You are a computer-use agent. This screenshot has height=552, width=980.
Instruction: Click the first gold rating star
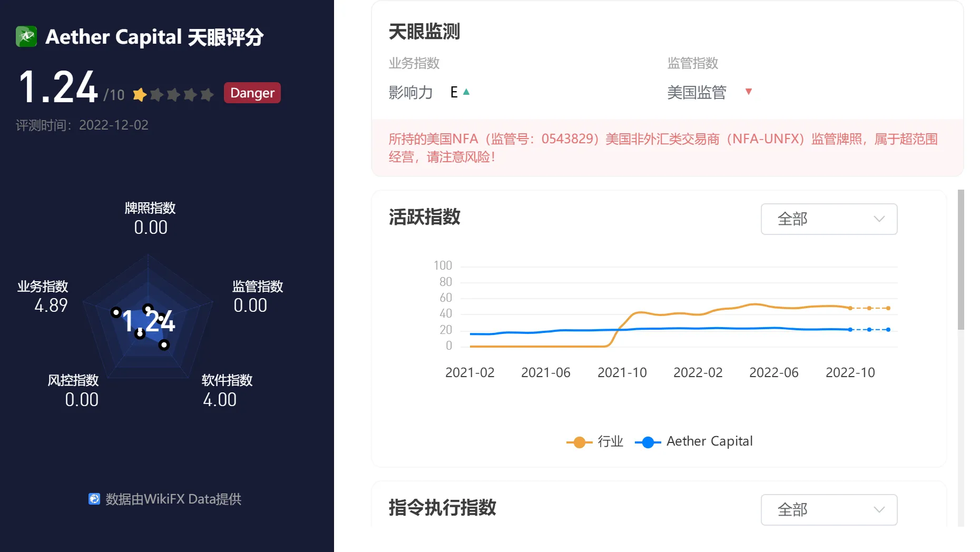point(140,94)
